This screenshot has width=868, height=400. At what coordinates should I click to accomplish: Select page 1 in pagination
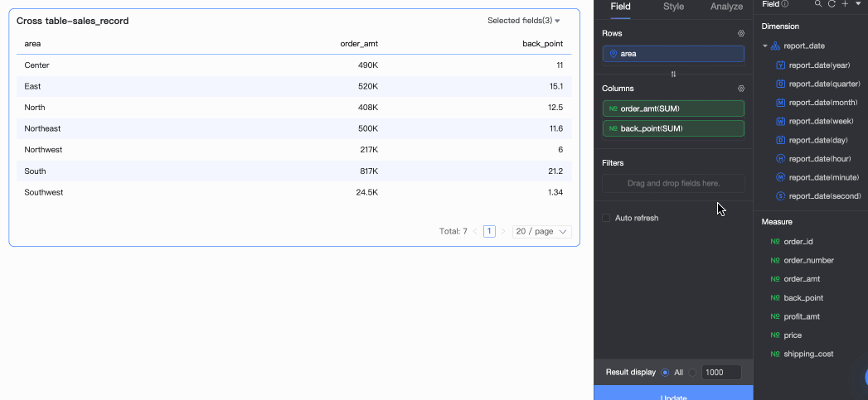489,231
